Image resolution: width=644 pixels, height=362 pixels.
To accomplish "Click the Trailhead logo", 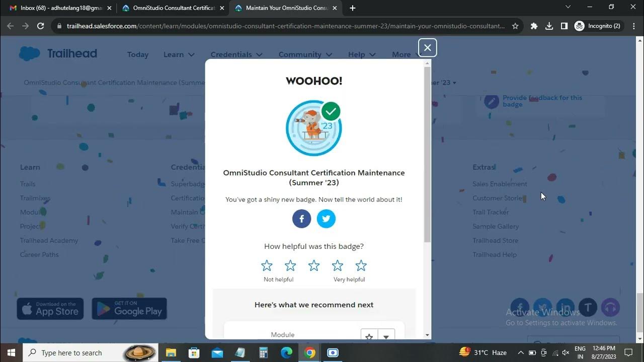I will [x=58, y=54].
